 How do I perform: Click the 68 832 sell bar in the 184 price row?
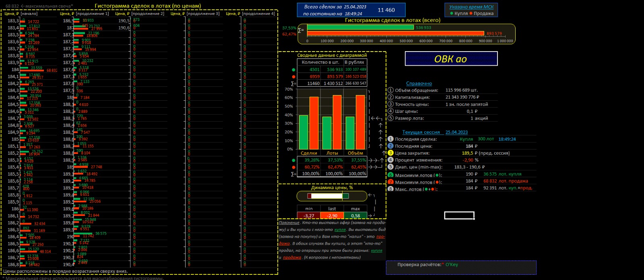[x=32, y=71]
